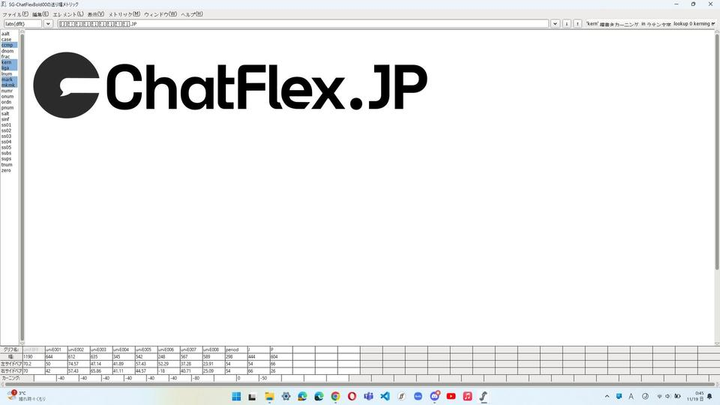The width and height of the screenshot is (720, 405).
Task: Click the horizontal scrollbar below the metrics table
Action: pos(358,384)
